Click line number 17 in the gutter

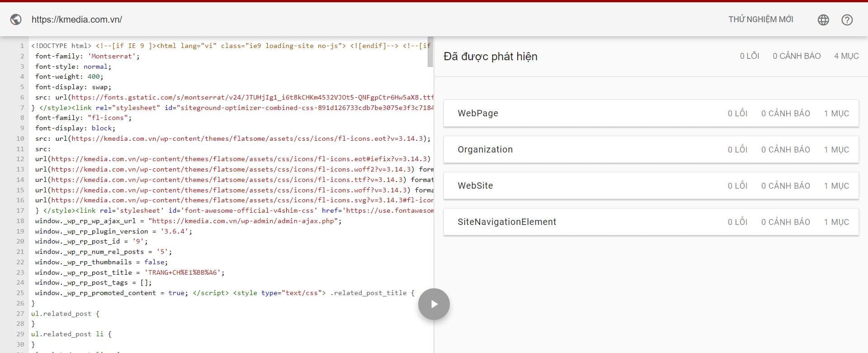pyautogui.click(x=20, y=210)
